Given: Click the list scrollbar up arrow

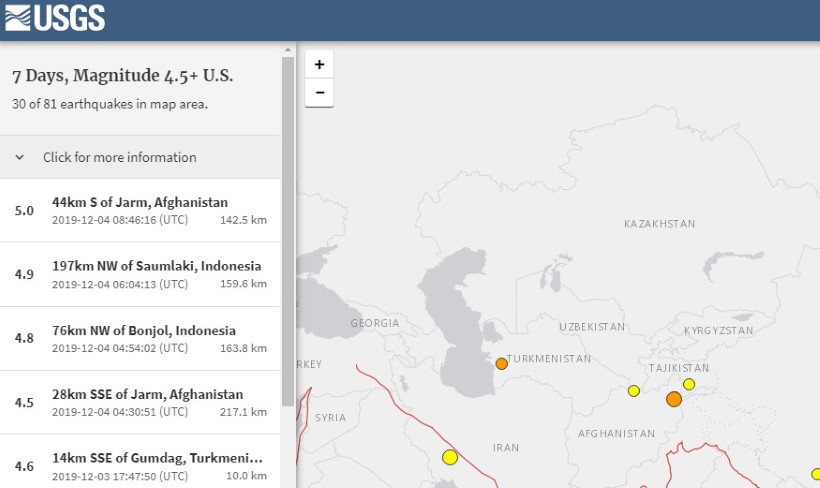Looking at the screenshot, I should pos(288,48).
